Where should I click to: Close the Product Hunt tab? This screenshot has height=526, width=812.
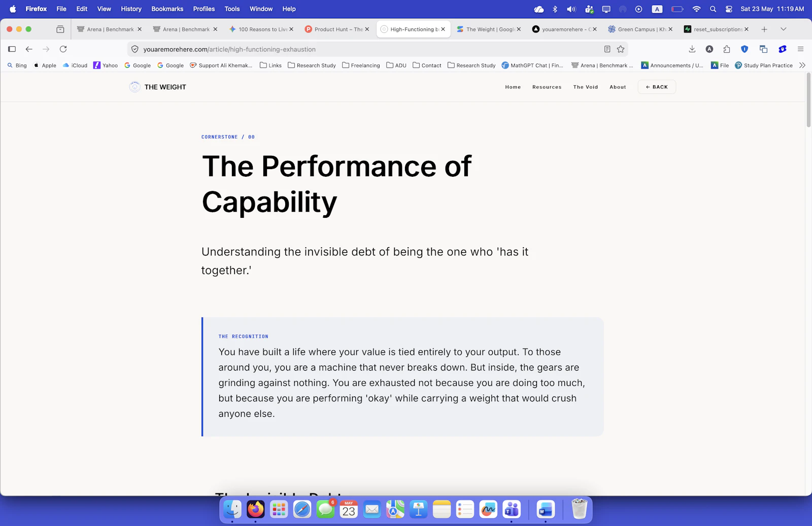(x=367, y=29)
